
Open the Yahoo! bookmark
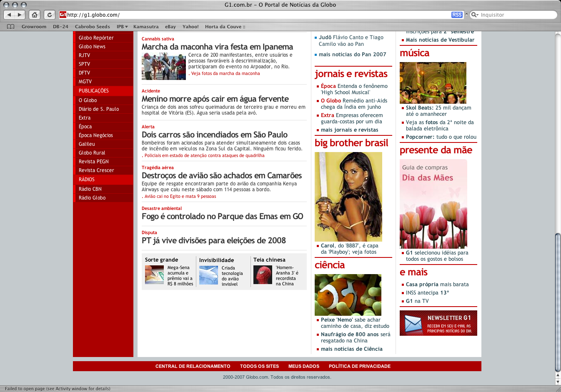190,27
